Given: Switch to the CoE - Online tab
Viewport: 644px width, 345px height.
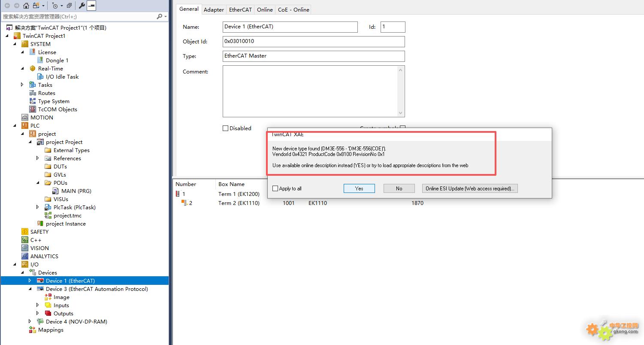Looking at the screenshot, I should pos(293,9).
